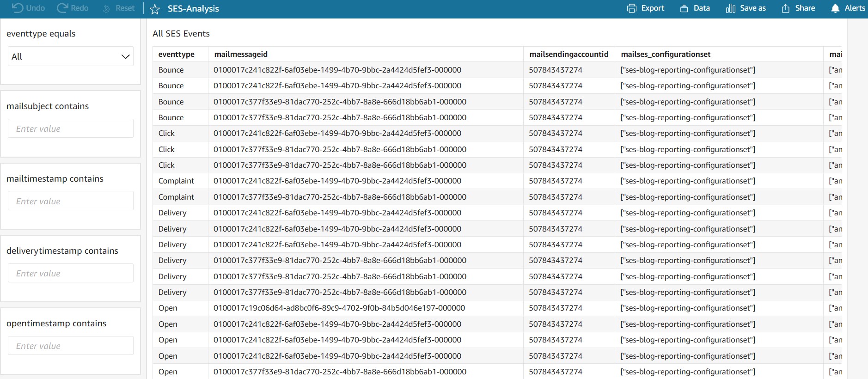Focus the deliverytimestamp contains input

(x=71, y=273)
